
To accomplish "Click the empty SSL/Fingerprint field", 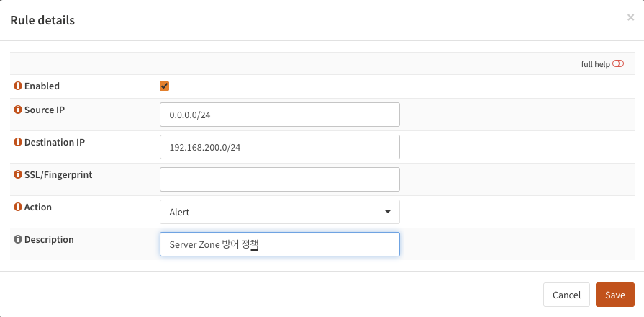I will [x=280, y=179].
